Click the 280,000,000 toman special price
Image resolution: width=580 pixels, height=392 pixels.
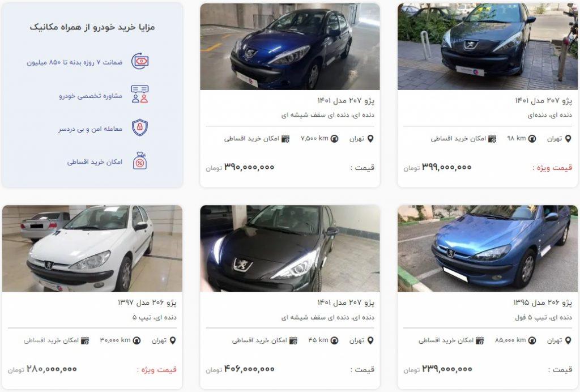coord(42,369)
